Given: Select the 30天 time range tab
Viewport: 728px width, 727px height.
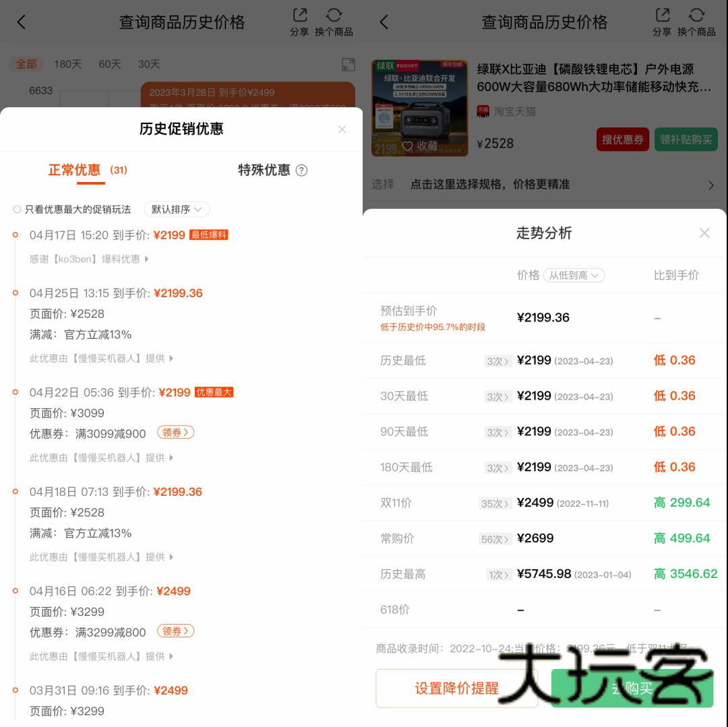Looking at the screenshot, I should [x=149, y=64].
